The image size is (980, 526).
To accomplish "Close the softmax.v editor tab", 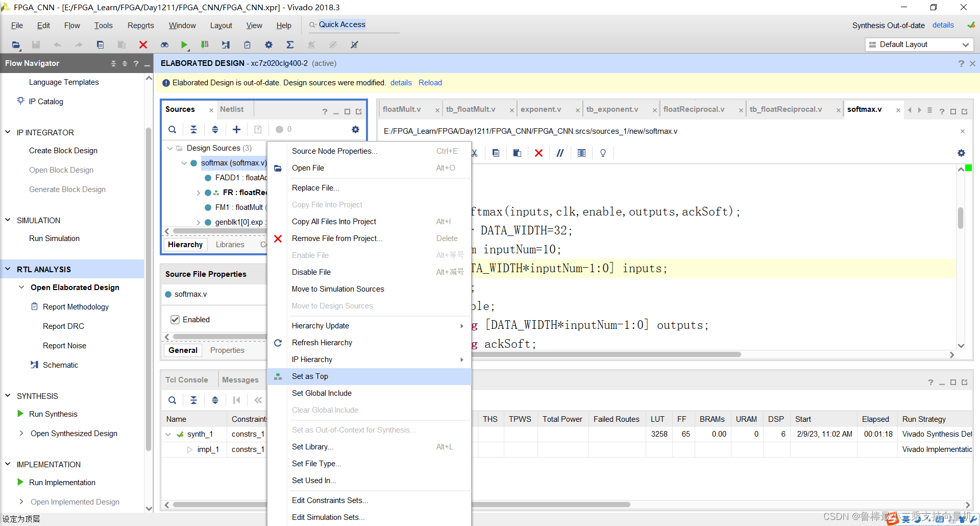I will point(898,110).
